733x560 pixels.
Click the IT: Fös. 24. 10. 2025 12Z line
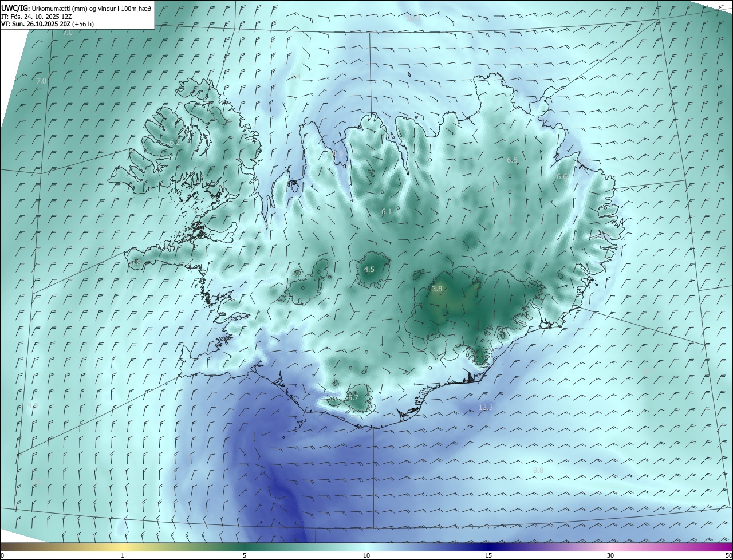pos(36,16)
